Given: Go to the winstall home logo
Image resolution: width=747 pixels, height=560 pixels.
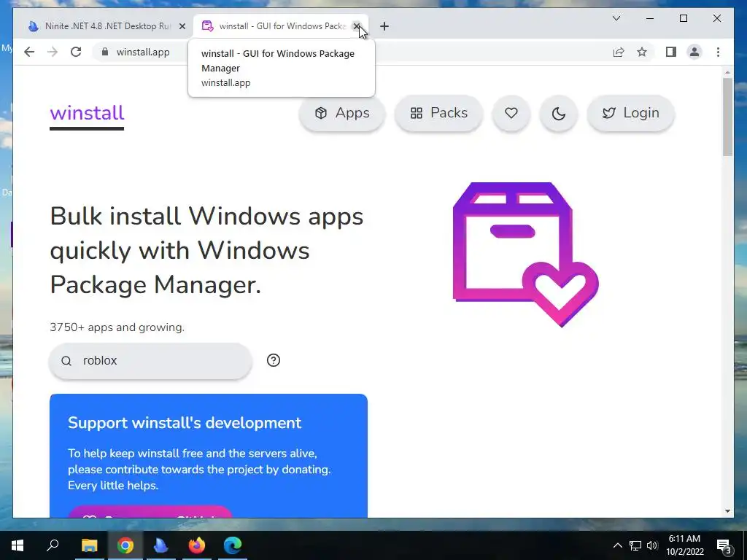Looking at the screenshot, I should 87,114.
